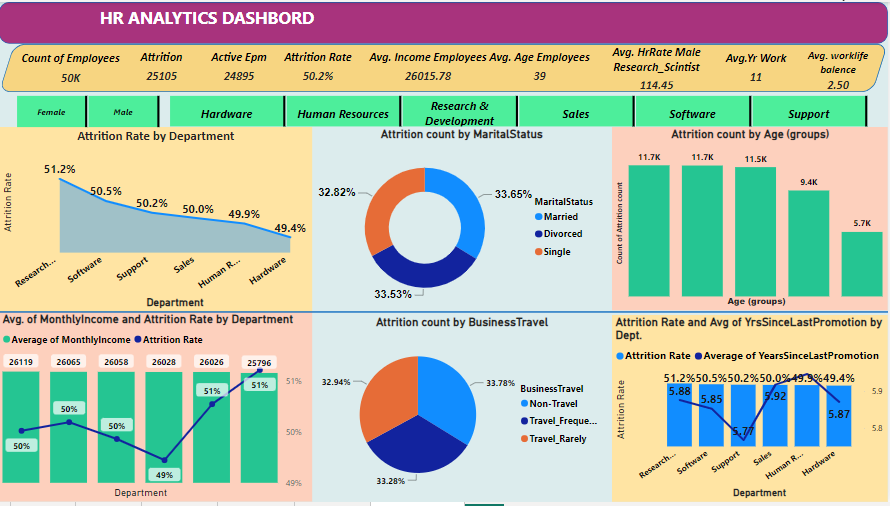Select the 9.4K age group bar

tap(808, 243)
